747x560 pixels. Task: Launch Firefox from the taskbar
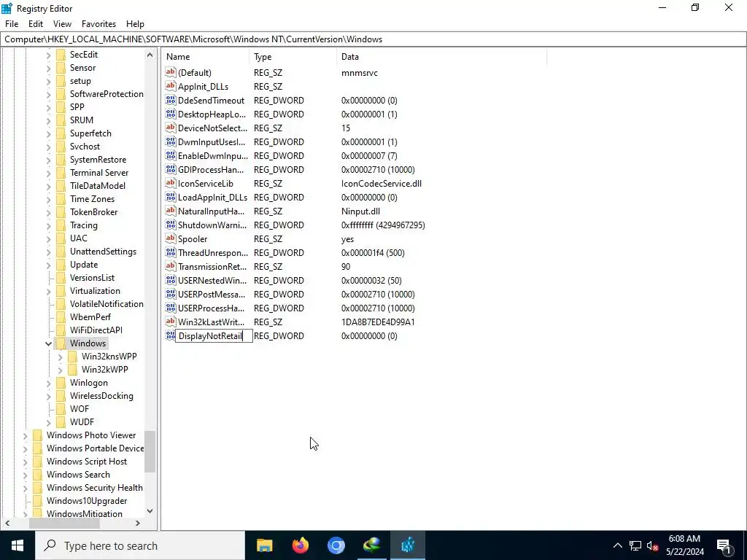(x=300, y=545)
